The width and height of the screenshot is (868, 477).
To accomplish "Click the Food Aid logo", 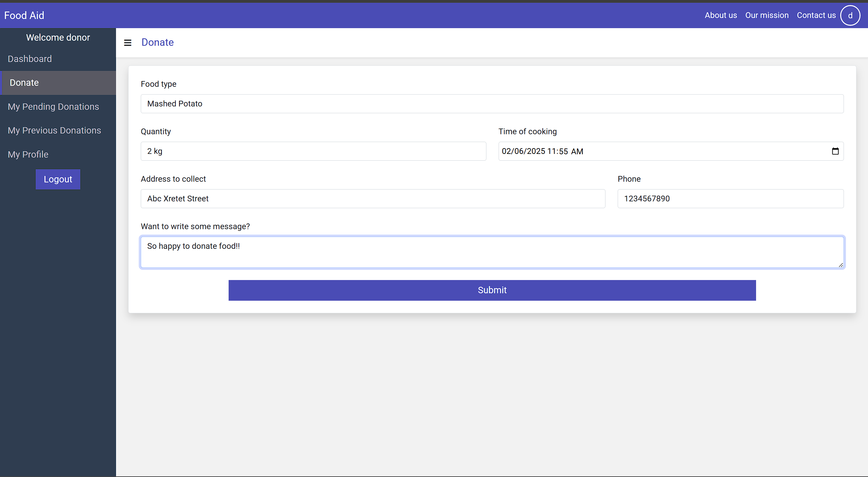I will [x=24, y=16].
